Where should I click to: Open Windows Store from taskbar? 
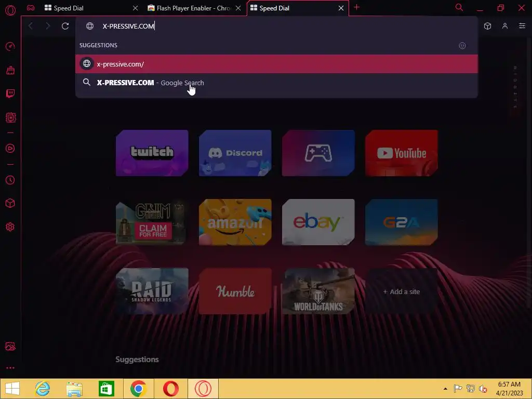[106, 389]
